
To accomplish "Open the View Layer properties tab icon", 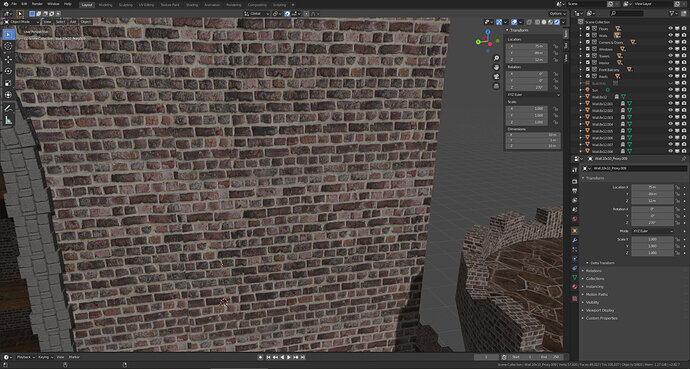I will (x=575, y=201).
